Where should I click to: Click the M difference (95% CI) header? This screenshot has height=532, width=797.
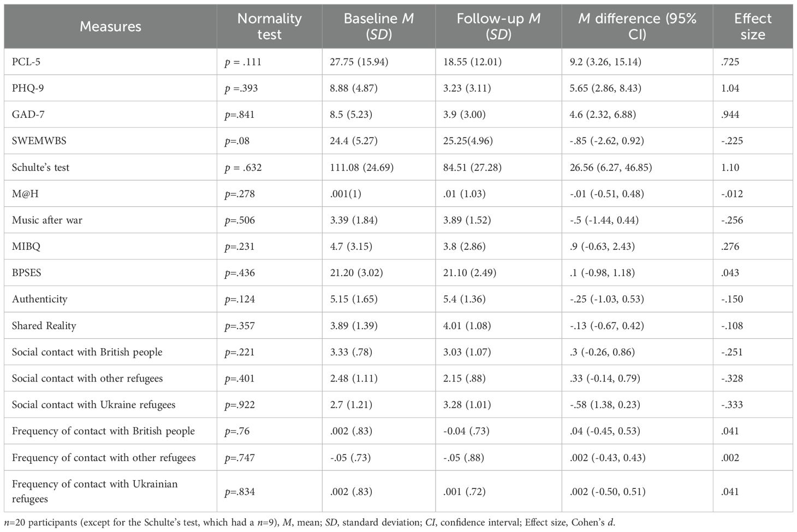(637, 26)
